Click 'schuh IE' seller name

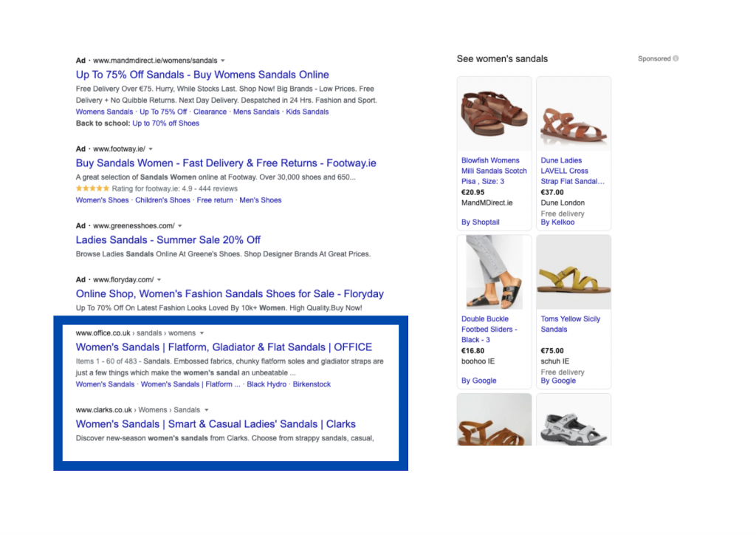554,361
